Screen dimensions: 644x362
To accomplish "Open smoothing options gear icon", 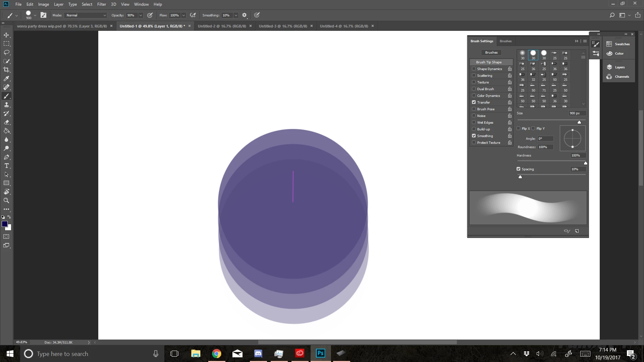I will click(x=245, y=15).
